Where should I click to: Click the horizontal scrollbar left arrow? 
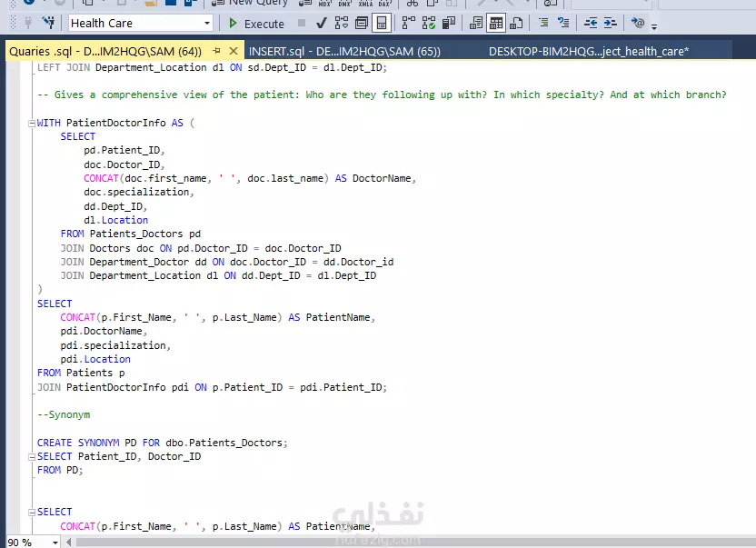(x=69, y=543)
